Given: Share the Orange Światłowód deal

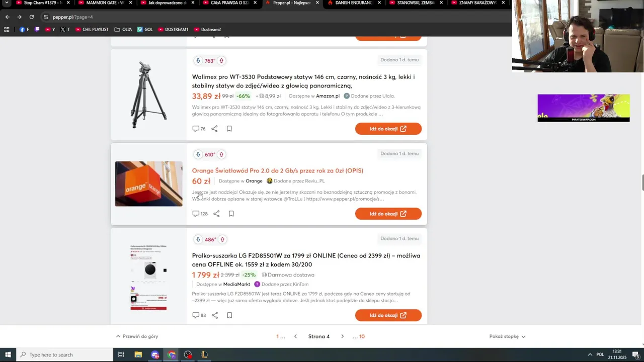Looking at the screenshot, I should click(216, 214).
